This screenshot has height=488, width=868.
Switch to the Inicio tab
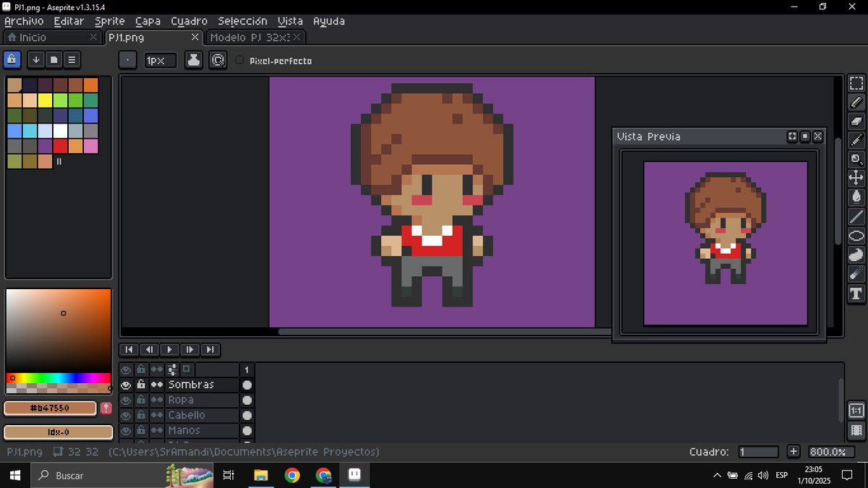click(x=51, y=37)
